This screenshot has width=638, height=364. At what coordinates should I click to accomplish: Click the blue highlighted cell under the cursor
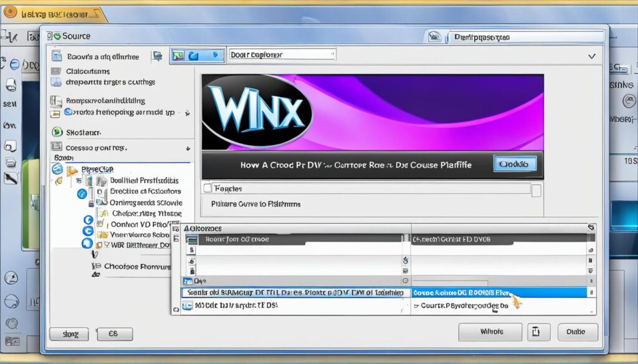click(x=499, y=292)
